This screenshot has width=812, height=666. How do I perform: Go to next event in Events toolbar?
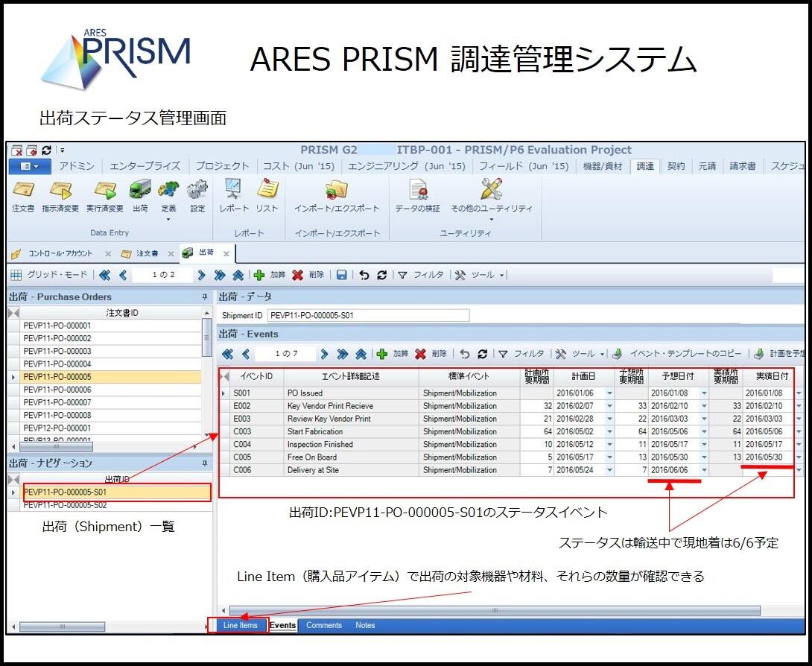[324, 355]
